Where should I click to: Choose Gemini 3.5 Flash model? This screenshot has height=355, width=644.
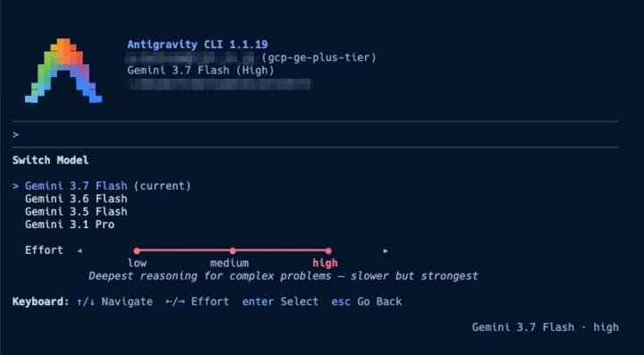coord(76,212)
